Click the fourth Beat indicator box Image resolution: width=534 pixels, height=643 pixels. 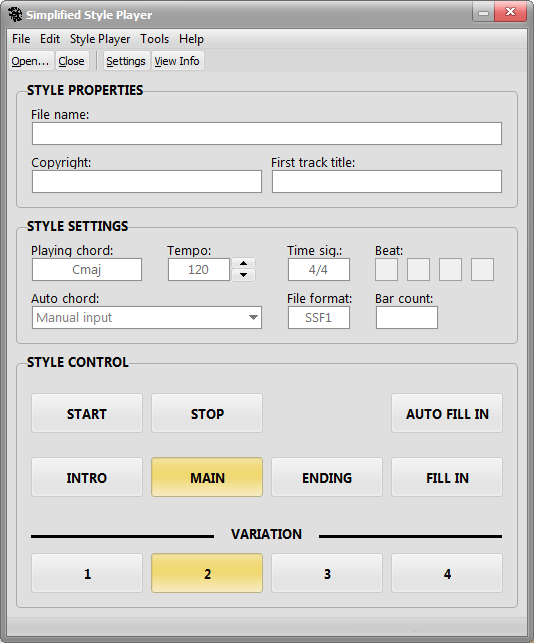[482, 269]
